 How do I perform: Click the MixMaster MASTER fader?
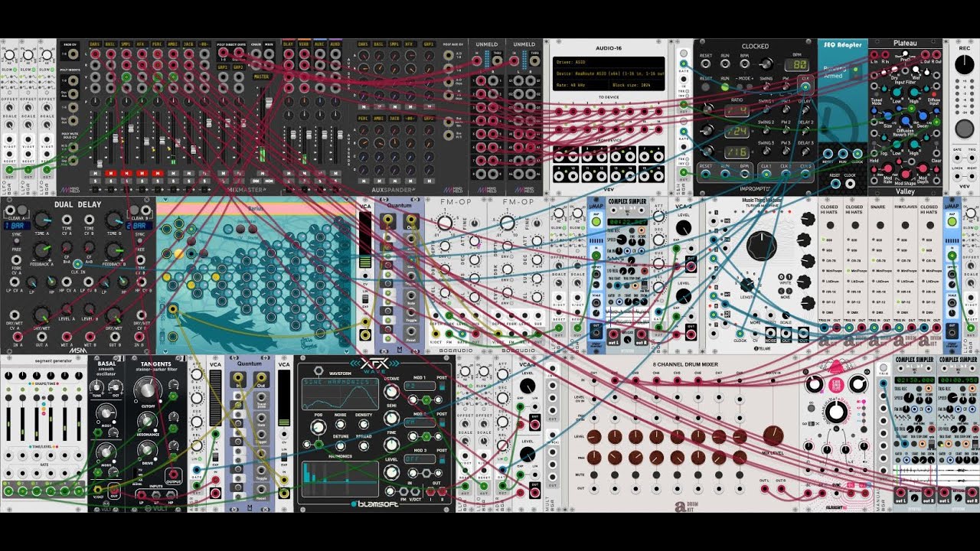pos(269,103)
